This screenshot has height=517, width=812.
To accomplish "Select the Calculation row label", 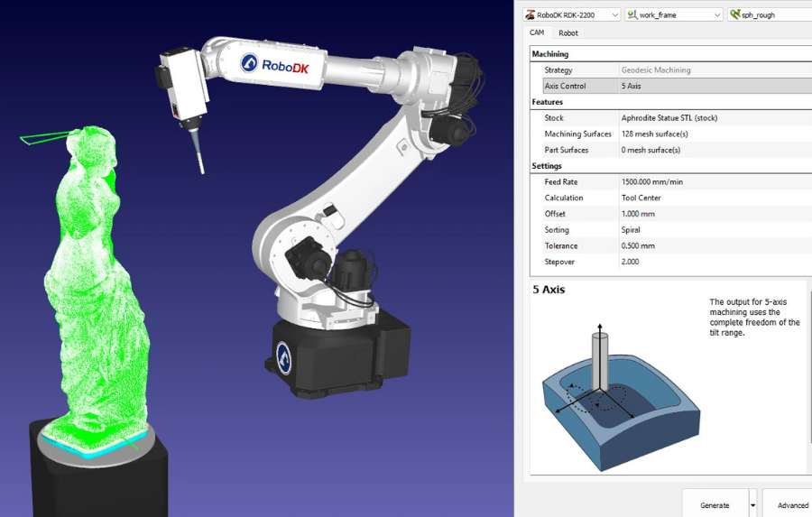I will pos(563,198).
